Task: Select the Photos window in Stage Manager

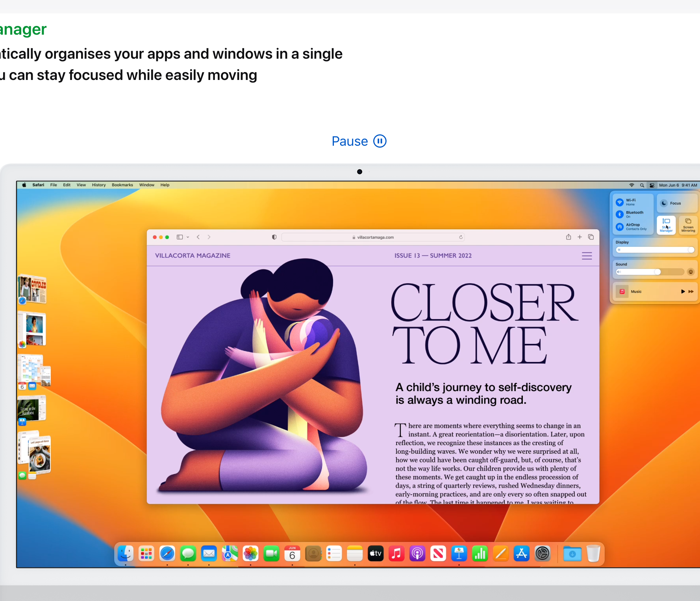Action: [x=32, y=330]
